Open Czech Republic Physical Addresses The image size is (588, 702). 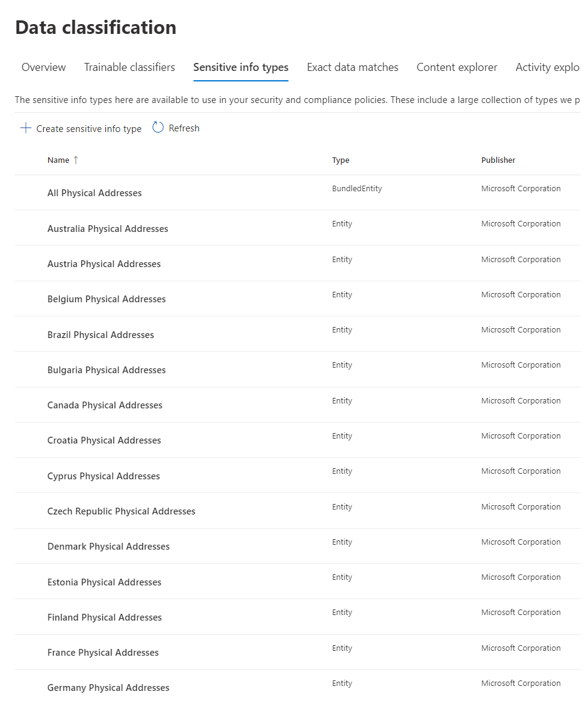pos(121,511)
